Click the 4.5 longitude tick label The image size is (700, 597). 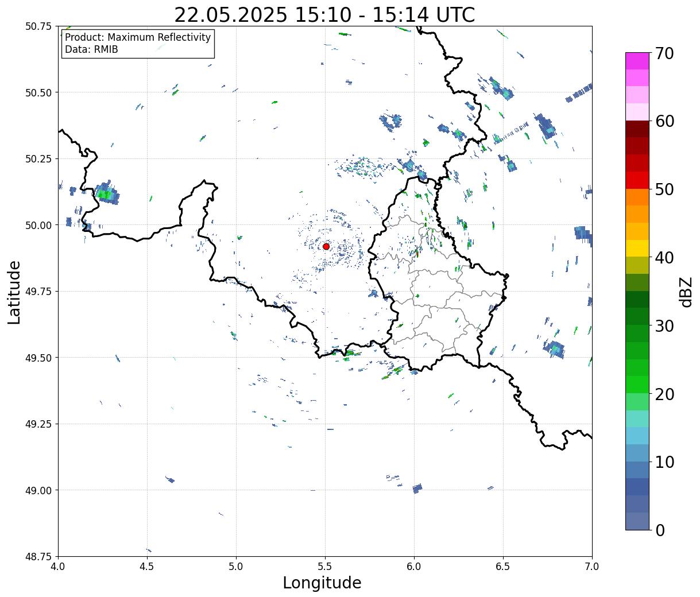(x=147, y=567)
